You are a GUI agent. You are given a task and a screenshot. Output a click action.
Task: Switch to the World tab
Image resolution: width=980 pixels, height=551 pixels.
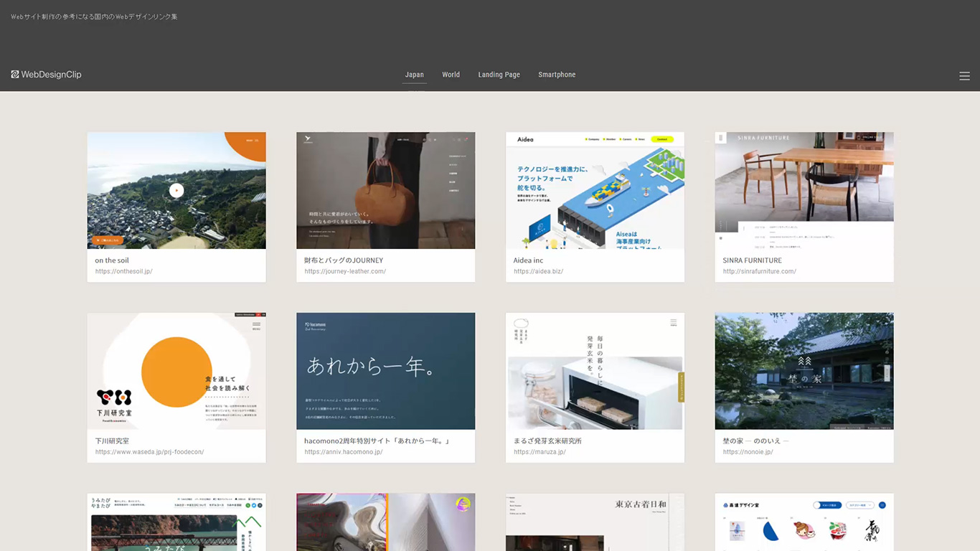coord(451,75)
